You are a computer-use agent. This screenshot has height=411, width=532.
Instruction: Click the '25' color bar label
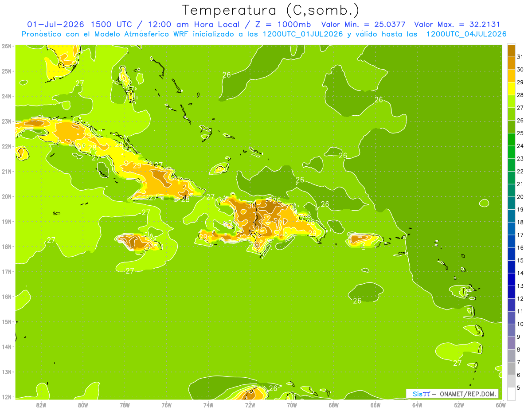(520, 133)
